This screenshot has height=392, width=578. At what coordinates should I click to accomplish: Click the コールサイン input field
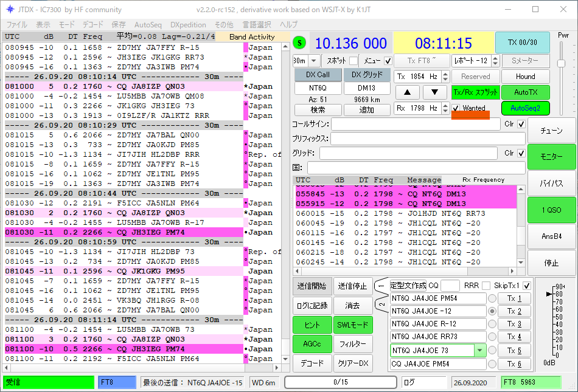[x=414, y=124]
